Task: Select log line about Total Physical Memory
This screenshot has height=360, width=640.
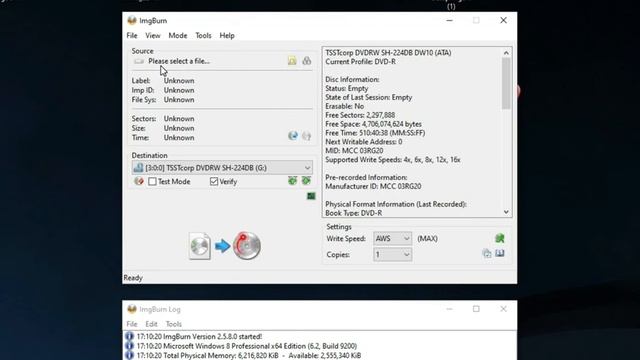Action: pyautogui.click(x=249, y=356)
